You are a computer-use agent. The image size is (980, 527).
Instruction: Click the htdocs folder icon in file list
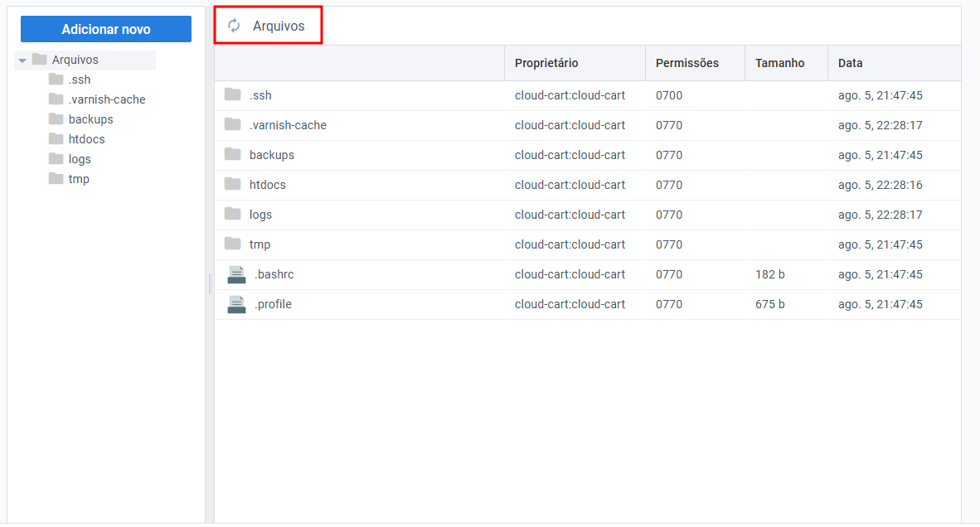(x=233, y=184)
